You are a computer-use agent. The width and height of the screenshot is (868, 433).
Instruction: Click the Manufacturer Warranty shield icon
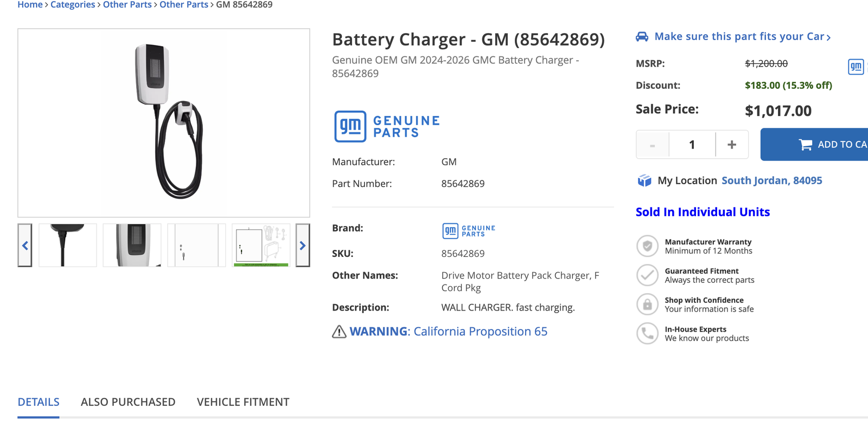point(647,246)
